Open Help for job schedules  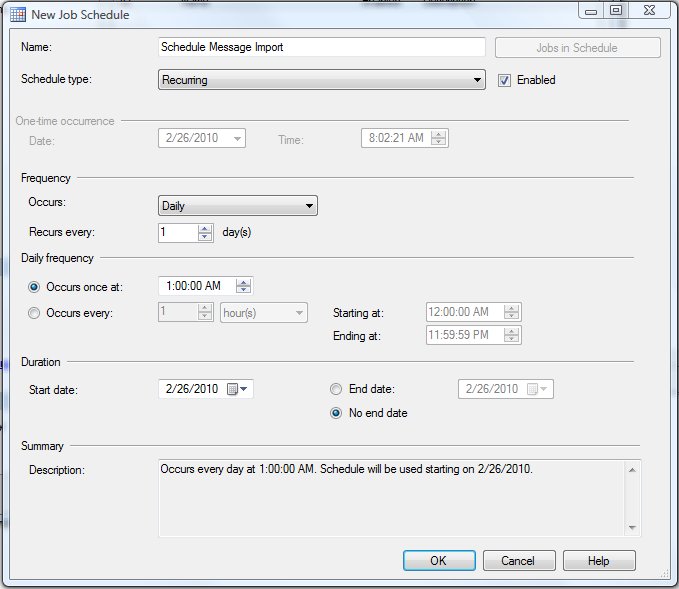click(599, 560)
